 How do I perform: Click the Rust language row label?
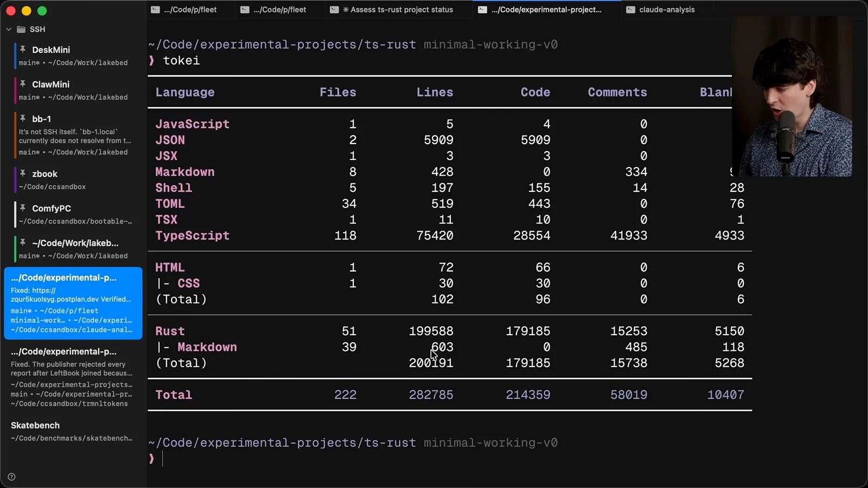(x=170, y=331)
